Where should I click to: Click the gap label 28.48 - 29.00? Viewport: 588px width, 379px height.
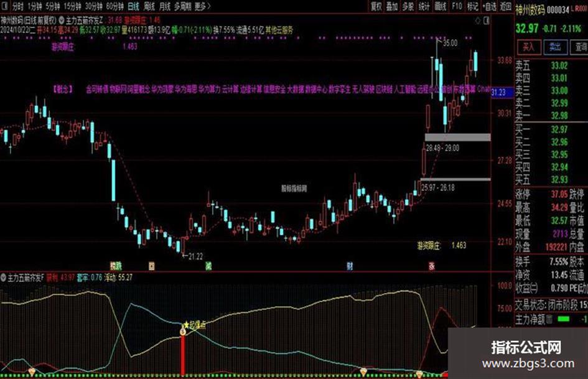(442, 148)
